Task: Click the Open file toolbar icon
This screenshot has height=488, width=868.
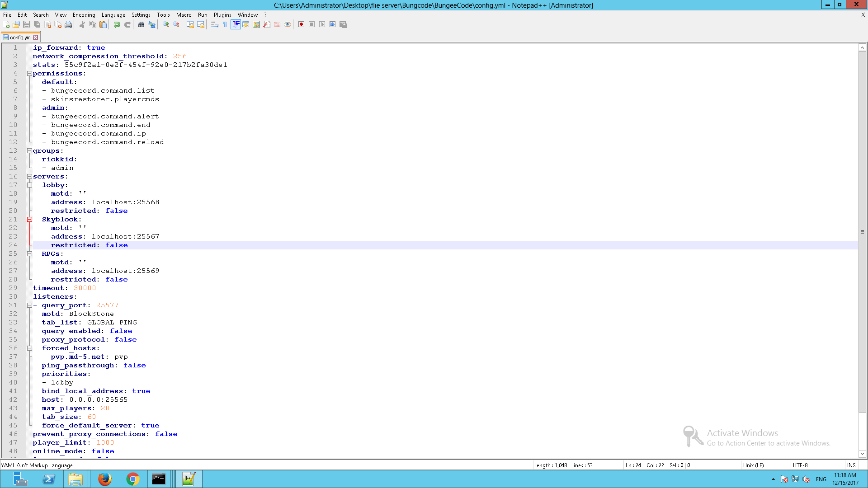Action: pyautogui.click(x=16, y=24)
